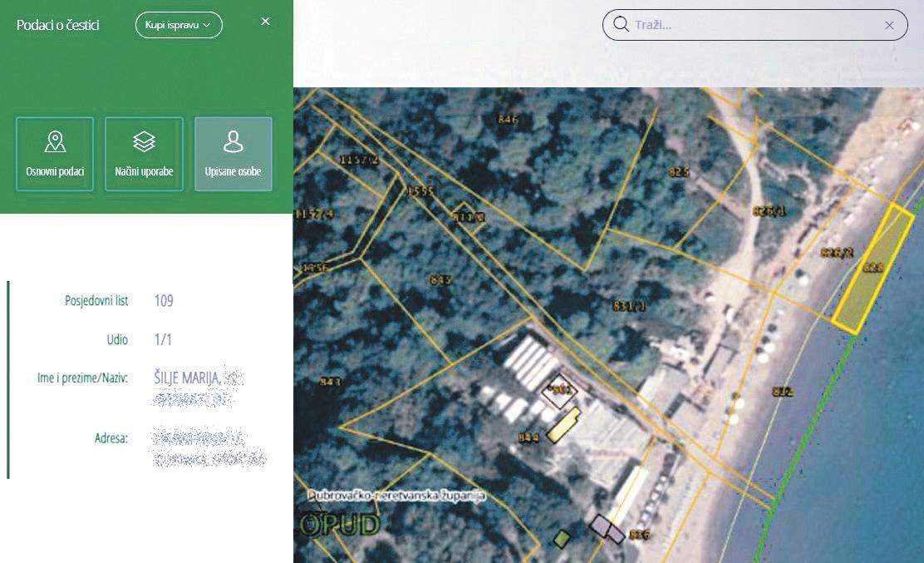Close the Podaci o čestici panel
This screenshot has height=563, width=924.
pyautogui.click(x=266, y=22)
